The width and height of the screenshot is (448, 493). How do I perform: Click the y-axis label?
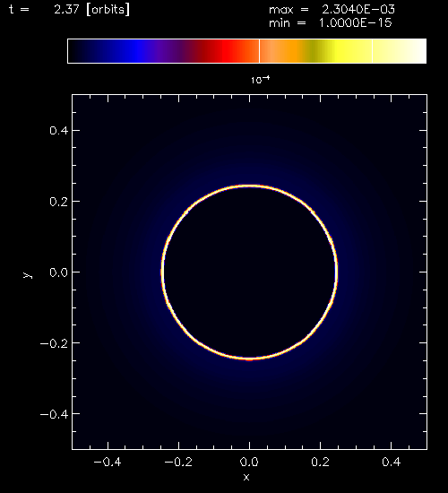[x=28, y=275]
